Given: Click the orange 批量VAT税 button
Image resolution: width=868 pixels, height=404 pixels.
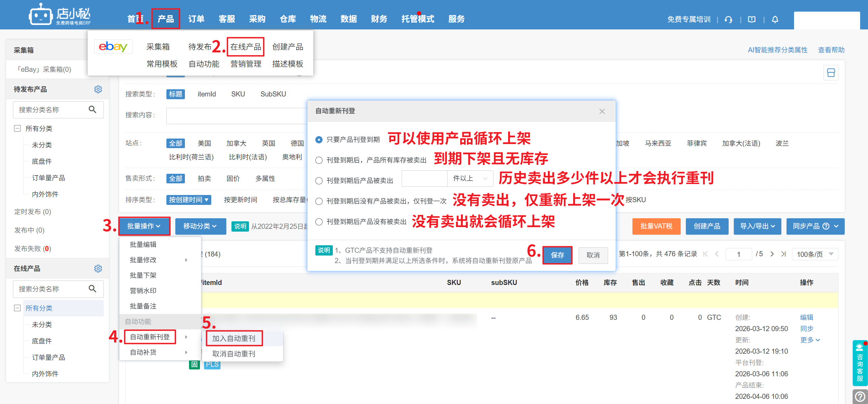Looking at the screenshot, I should [x=656, y=226].
